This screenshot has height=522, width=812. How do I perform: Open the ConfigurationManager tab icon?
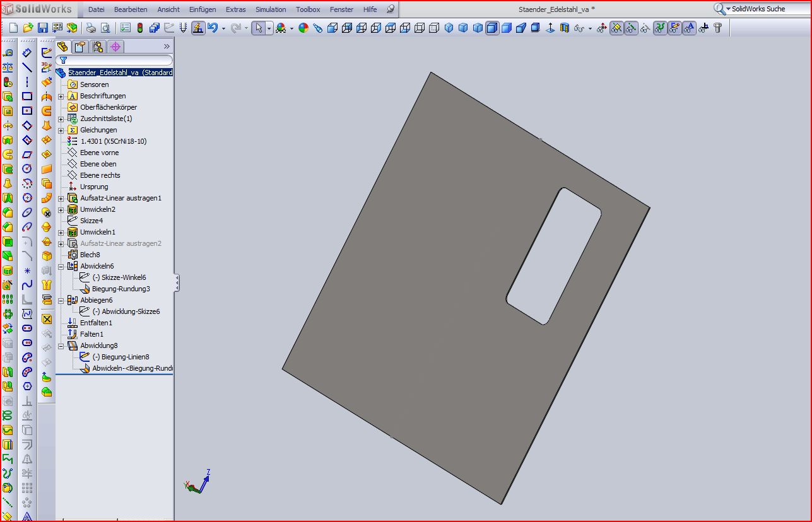[x=98, y=47]
